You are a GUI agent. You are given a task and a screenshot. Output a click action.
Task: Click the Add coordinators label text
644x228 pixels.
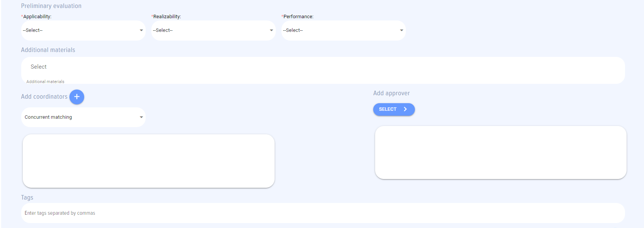[44, 97]
